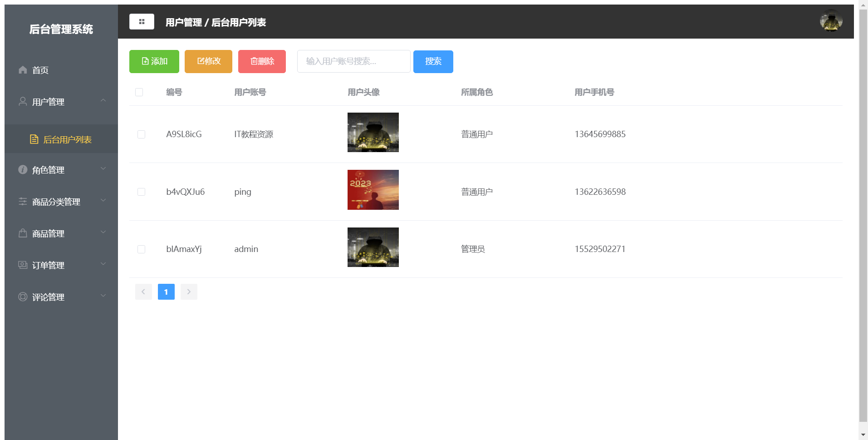Screen dimensions: 868x440
Task: Open the 商品分类管理 menu
Action: point(61,202)
